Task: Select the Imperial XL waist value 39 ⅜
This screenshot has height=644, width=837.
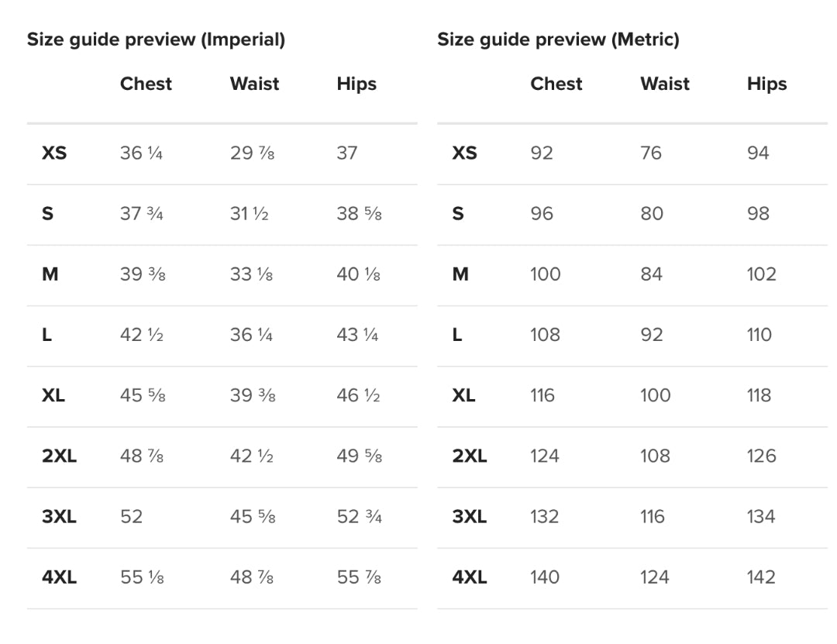Action: tap(252, 395)
